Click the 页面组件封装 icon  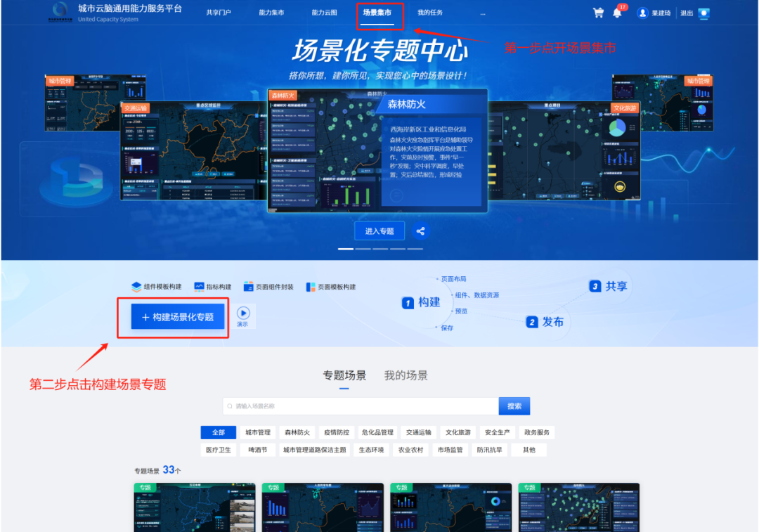pyautogui.click(x=249, y=286)
